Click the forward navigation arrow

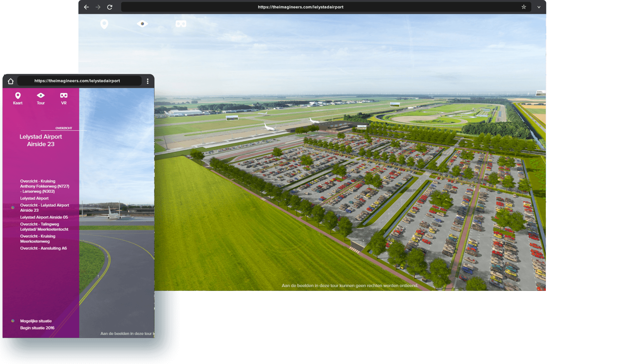[x=98, y=7]
